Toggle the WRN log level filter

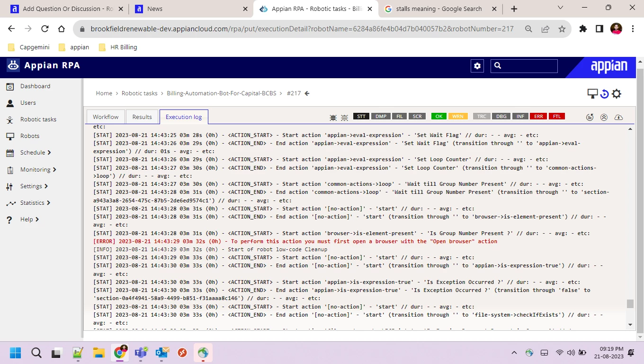pos(458,117)
